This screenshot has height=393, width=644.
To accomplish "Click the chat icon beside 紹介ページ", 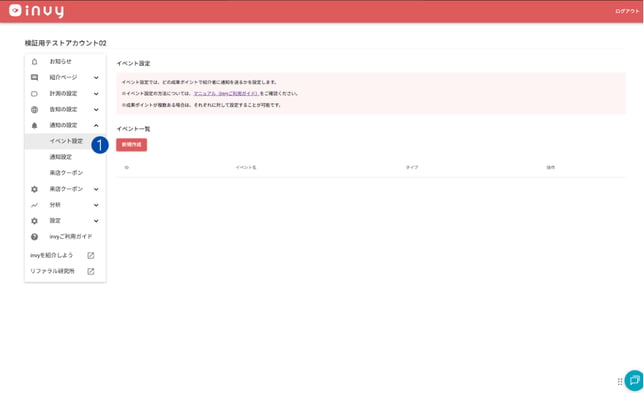I will pos(34,78).
